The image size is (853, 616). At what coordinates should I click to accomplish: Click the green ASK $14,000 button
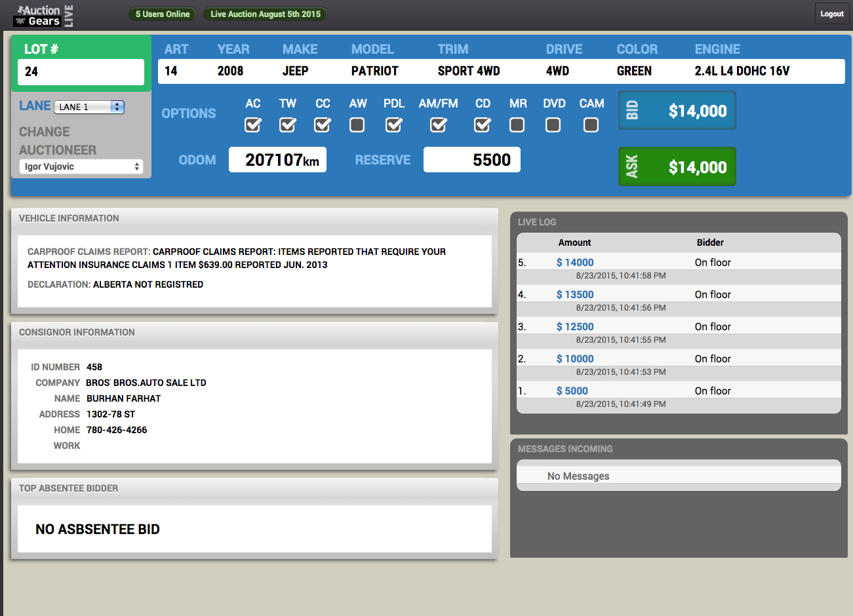pyautogui.click(x=677, y=166)
